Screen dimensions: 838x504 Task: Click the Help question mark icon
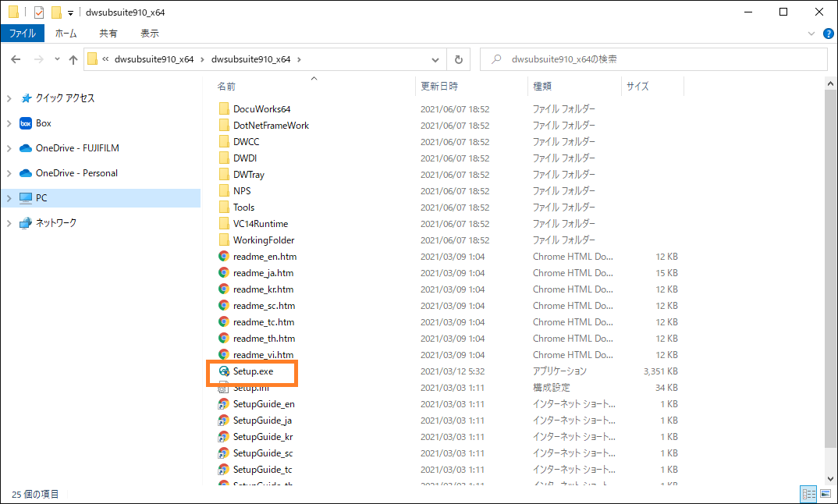(828, 33)
